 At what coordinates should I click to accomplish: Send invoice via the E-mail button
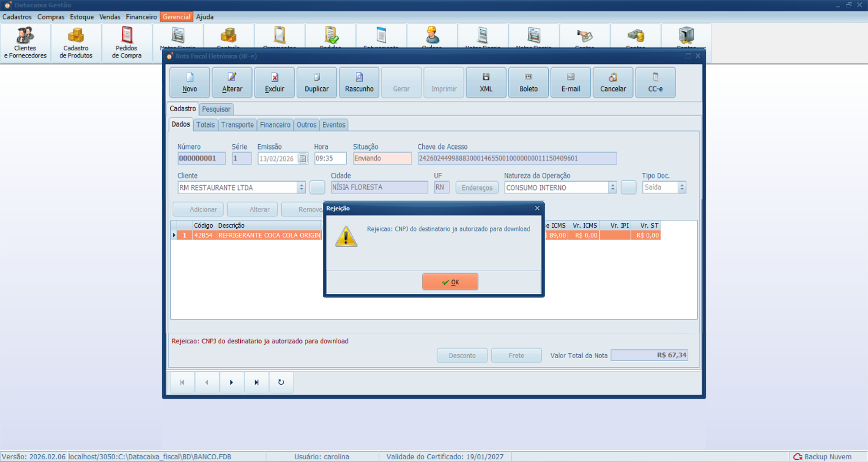pyautogui.click(x=570, y=82)
